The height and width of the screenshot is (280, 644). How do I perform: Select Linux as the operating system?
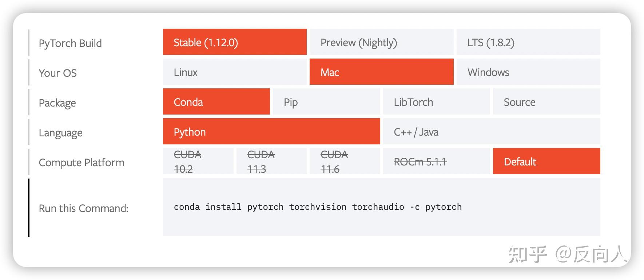click(234, 72)
